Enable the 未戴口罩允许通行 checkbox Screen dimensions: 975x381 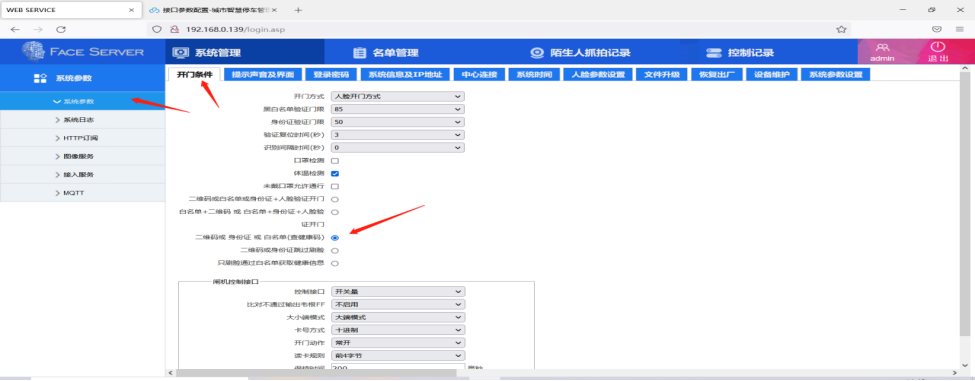click(335, 186)
